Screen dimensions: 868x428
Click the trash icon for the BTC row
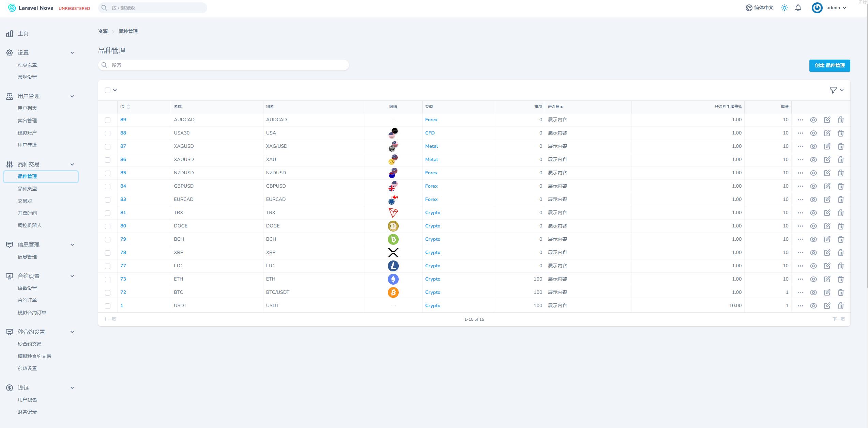[x=841, y=292]
